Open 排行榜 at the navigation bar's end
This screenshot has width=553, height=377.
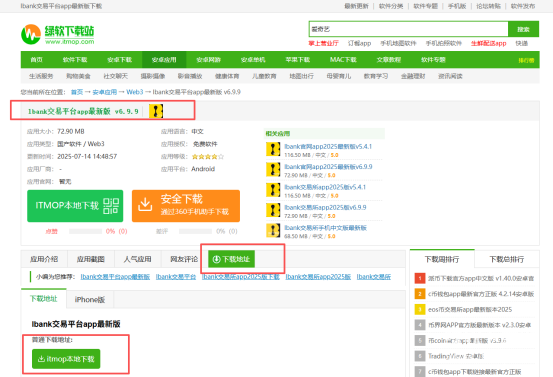(526, 60)
